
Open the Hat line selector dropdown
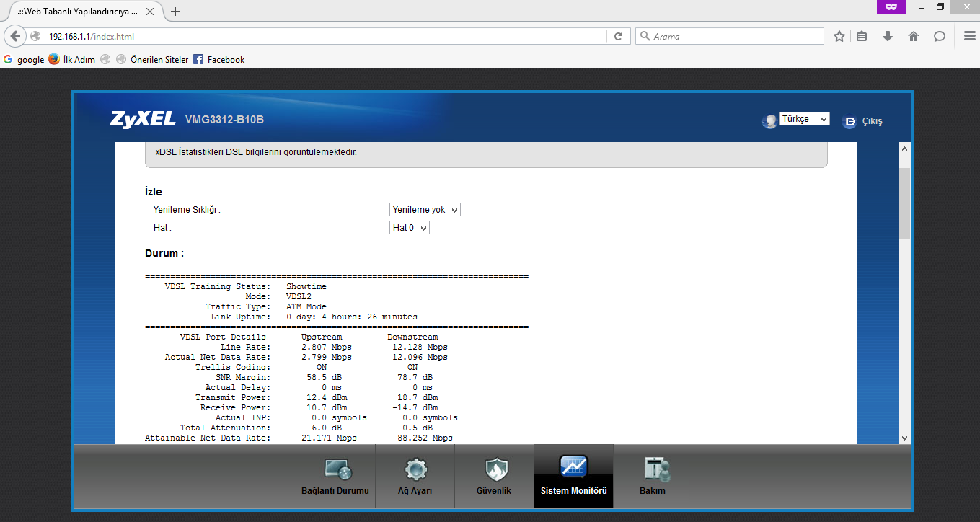coord(409,228)
